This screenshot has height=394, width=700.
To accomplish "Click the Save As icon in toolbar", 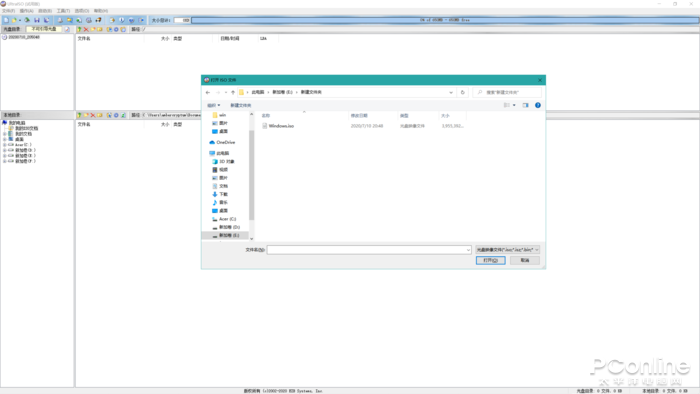I will (x=46, y=20).
